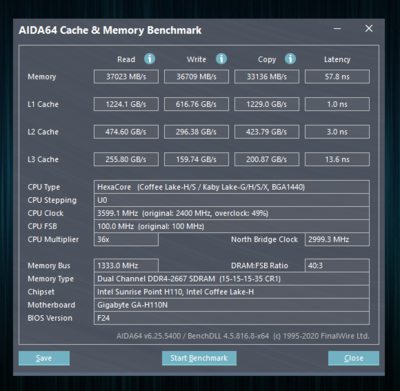Screen dimensions: 400x391
Task: Select the L3 Cache copy value 200.87 GB/s
Action: coord(267,159)
